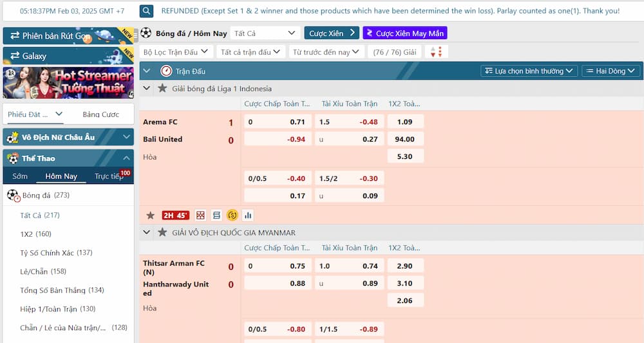Click the stacked rows icon under Arema match
This screenshot has height=343, width=644.
216,216
